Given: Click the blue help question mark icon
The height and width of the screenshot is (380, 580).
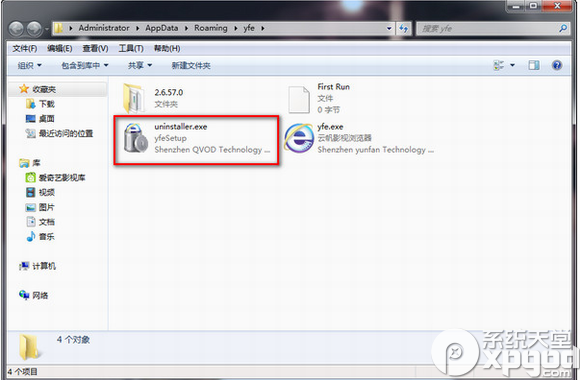Looking at the screenshot, I should pyautogui.click(x=557, y=65).
